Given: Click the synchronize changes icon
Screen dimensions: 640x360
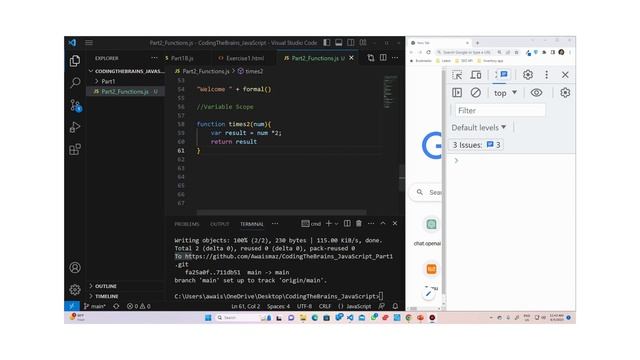Looking at the screenshot, I should point(116,306).
